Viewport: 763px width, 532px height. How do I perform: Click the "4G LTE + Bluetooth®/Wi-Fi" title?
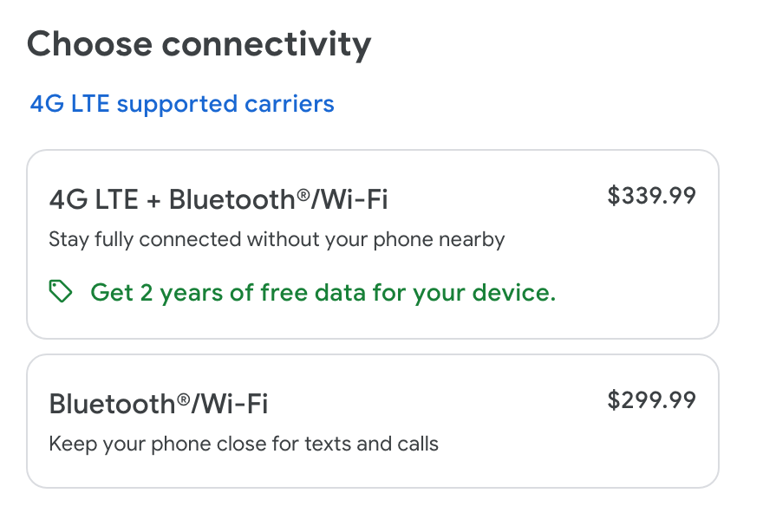[218, 200]
